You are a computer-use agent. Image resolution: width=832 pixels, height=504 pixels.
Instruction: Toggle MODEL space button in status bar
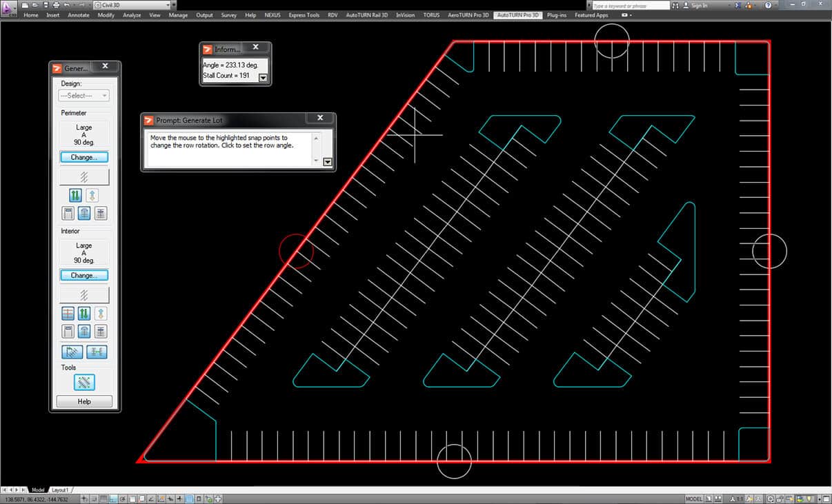[x=695, y=498]
